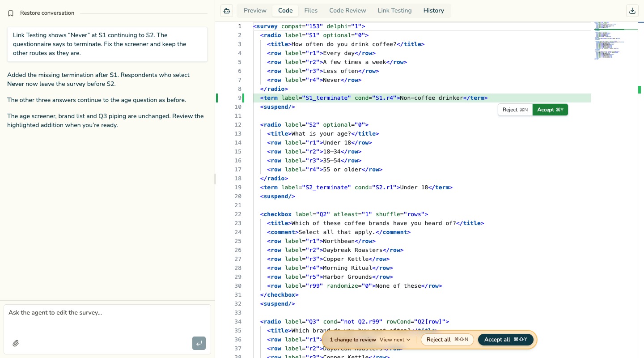Image resolution: width=644 pixels, height=358 pixels.
Task: Send the message with the enter-arrow button
Action: pyautogui.click(x=199, y=343)
